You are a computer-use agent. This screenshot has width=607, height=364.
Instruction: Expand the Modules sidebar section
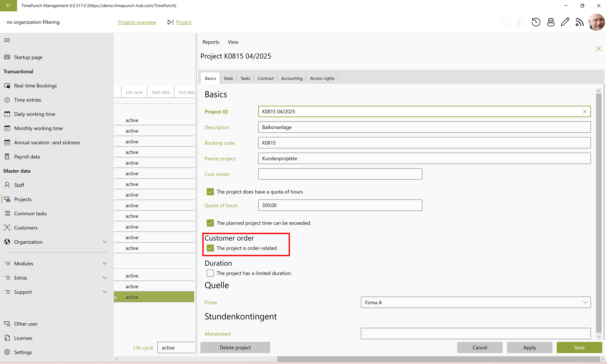[105, 263]
